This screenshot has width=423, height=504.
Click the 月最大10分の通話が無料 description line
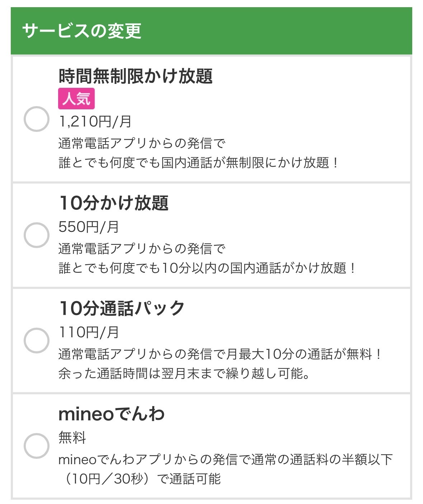(x=220, y=354)
